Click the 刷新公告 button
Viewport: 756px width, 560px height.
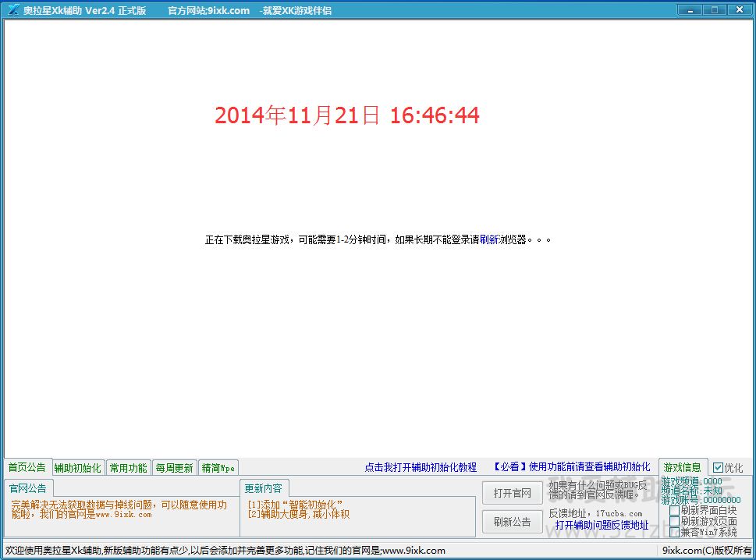point(512,522)
